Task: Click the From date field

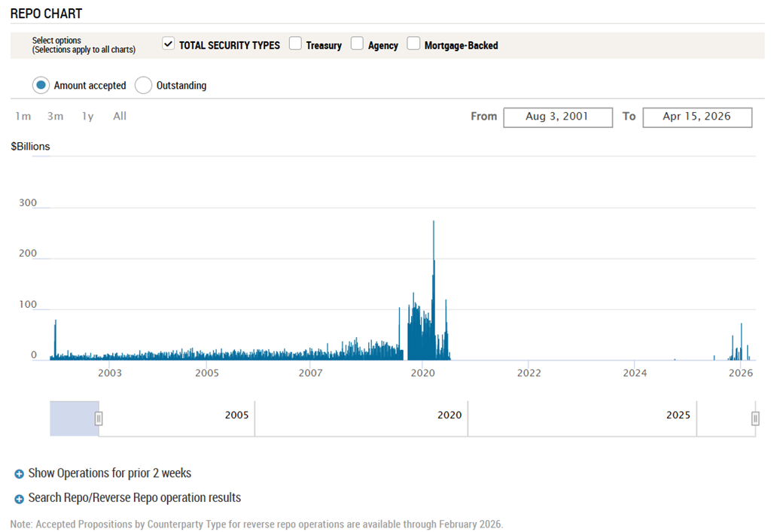Action: 557,117
